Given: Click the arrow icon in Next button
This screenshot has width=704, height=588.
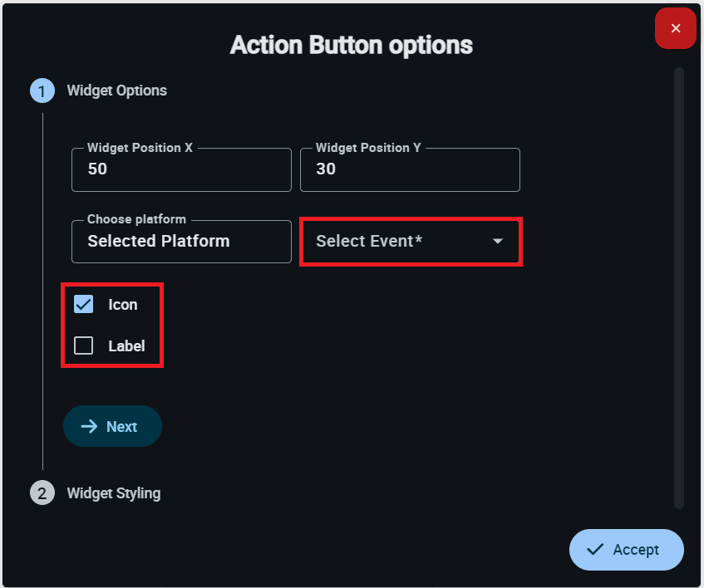Looking at the screenshot, I should (x=89, y=427).
